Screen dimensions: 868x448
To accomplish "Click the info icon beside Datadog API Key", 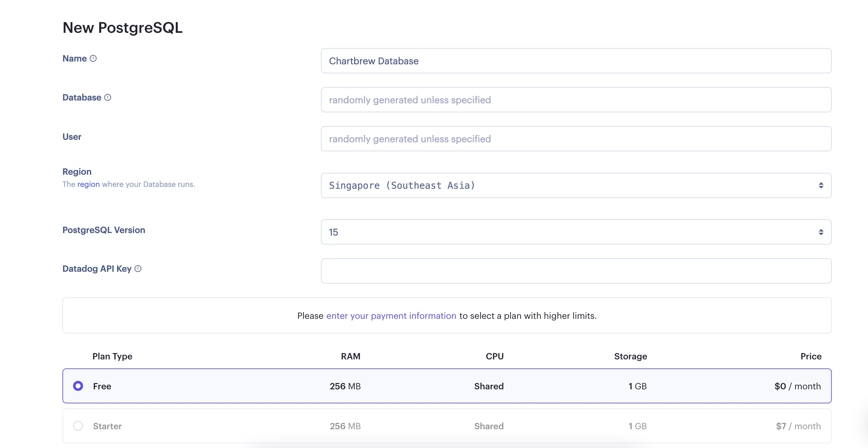I will (137, 268).
